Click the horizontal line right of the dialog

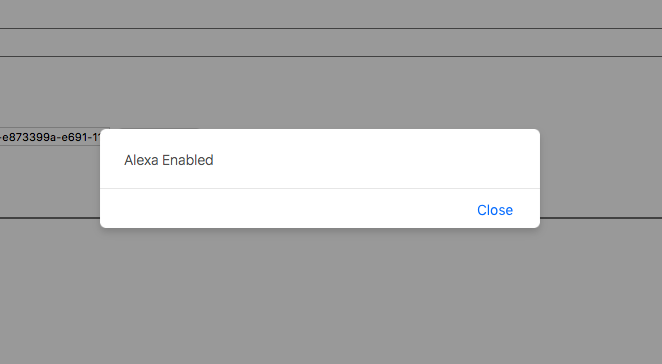(x=601, y=218)
